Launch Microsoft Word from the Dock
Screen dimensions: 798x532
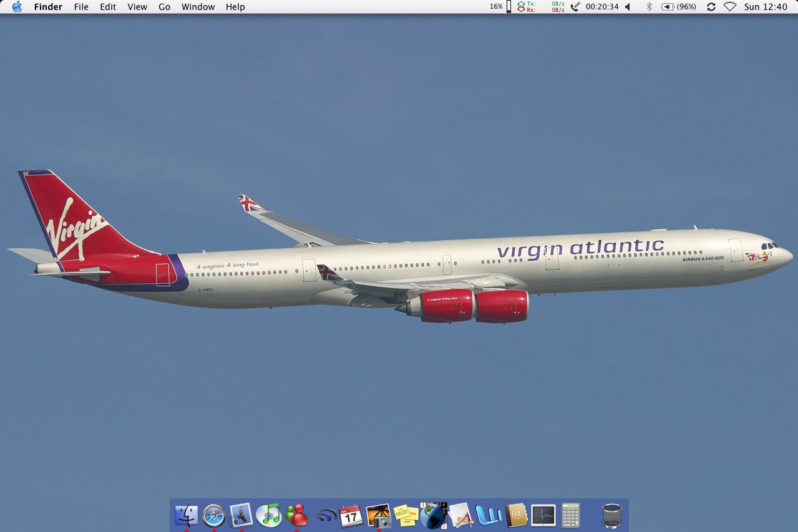click(x=489, y=515)
